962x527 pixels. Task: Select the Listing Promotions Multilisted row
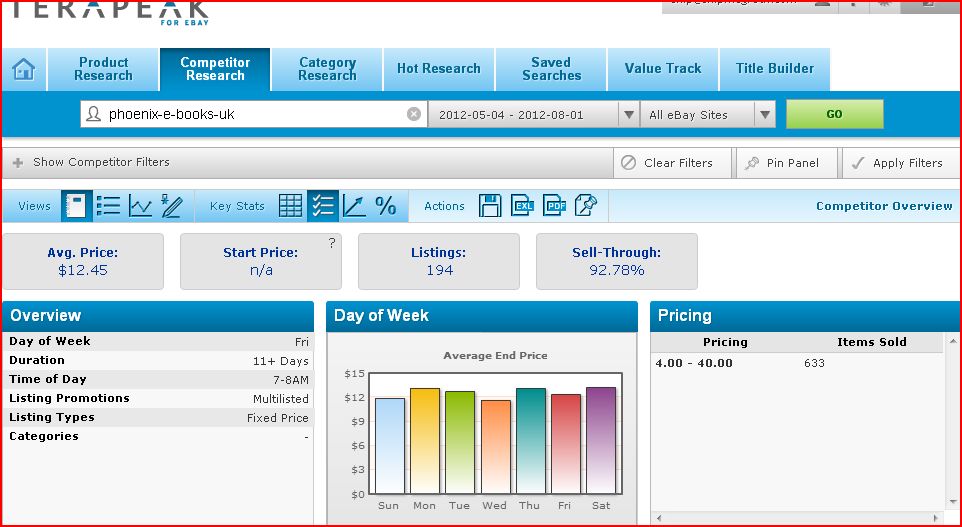click(x=158, y=399)
